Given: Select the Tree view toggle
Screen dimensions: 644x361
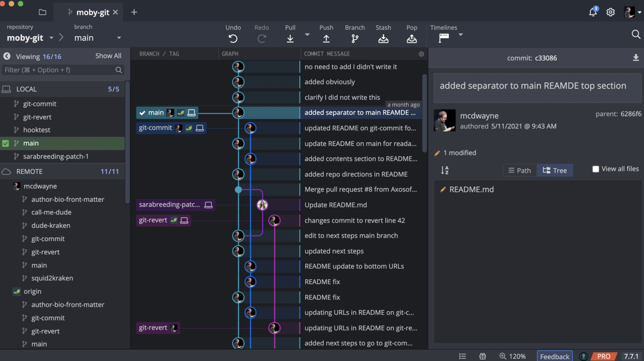Looking at the screenshot, I should pos(555,170).
